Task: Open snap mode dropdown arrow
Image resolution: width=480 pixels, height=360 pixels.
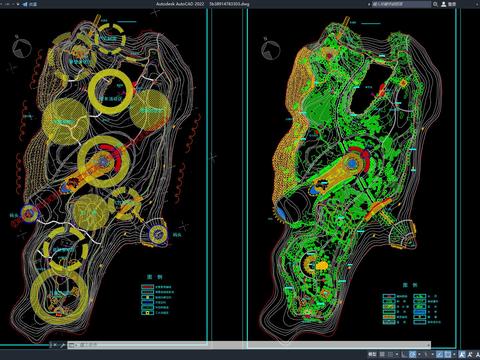Action: coord(397,354)
